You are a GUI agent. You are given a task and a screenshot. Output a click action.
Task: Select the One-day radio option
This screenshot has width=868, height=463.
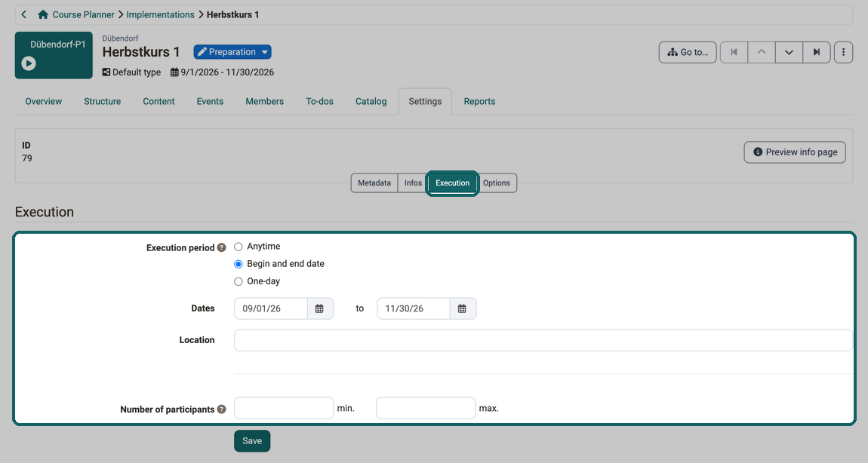(239, 281)
